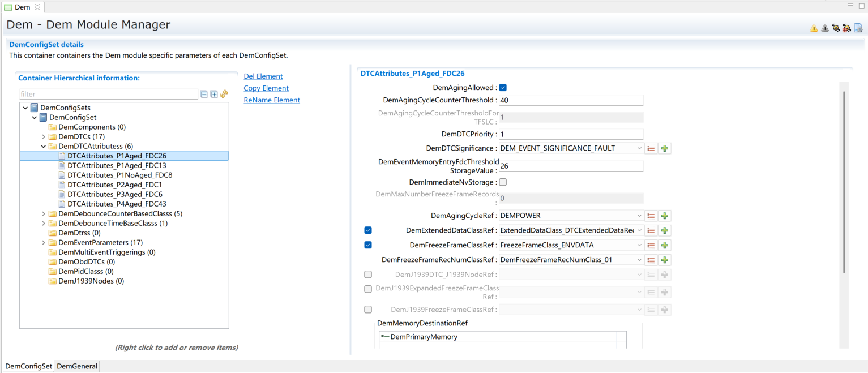Click green plus beside DemFreezeFrameClassRef

click(665, 245)
